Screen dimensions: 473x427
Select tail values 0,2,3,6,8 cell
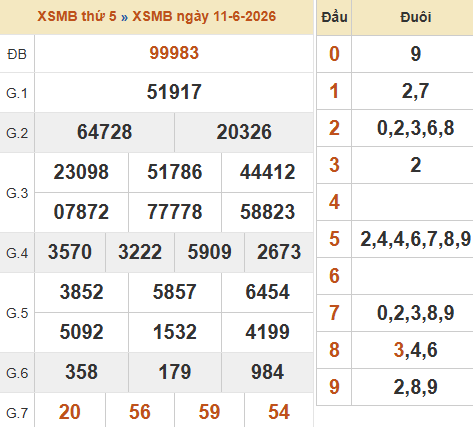coord(415,128)
